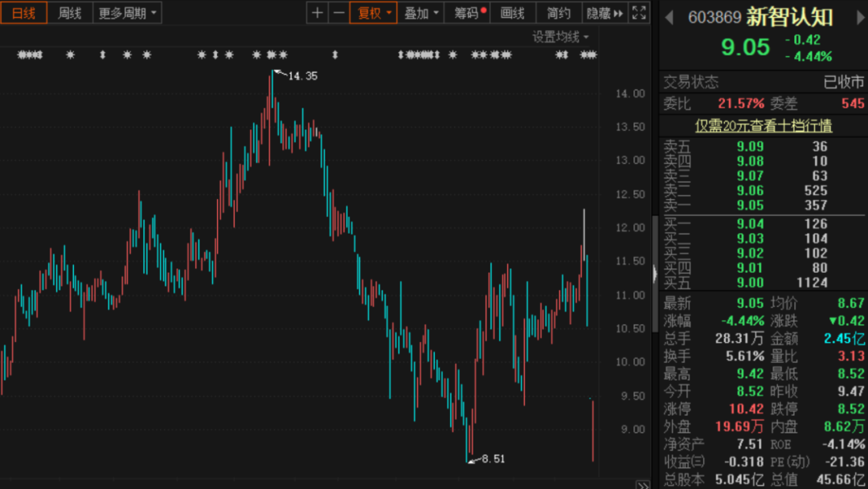Click 委比 value 21.57%
The height and width of the screenshot is (489, 868).
741,104
